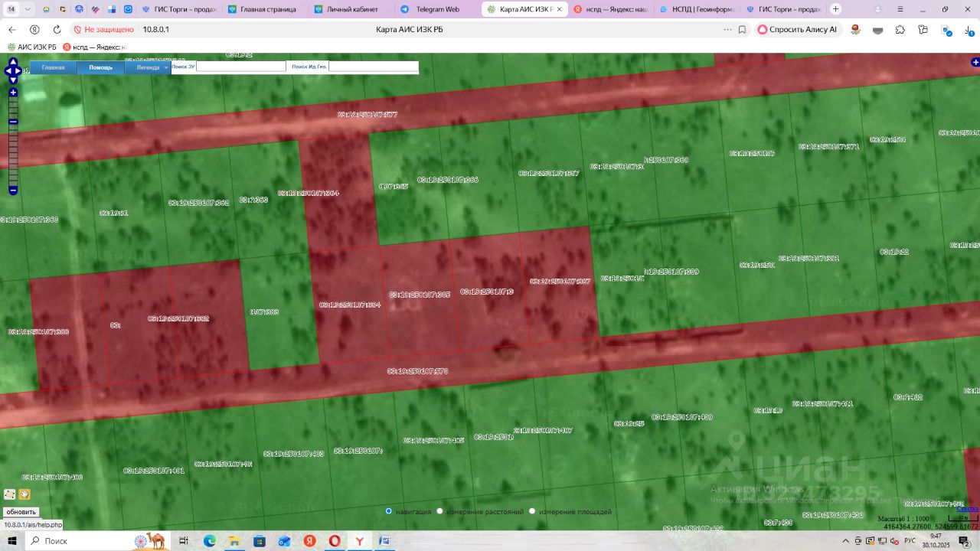
Task: Pan the map east with the right arrow
Action: click(x=19, y=71)
